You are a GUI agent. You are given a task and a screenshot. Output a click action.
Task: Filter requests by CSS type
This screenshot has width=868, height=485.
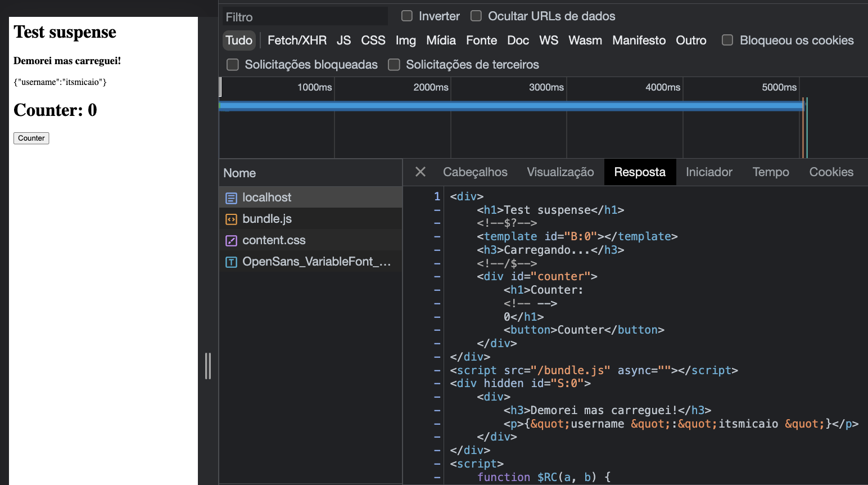coord(373,41)
